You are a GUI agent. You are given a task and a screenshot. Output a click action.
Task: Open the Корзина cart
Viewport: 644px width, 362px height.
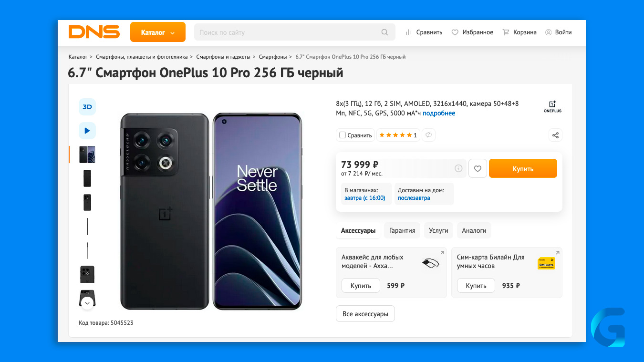pyautogui.click(x=519, y=32)
